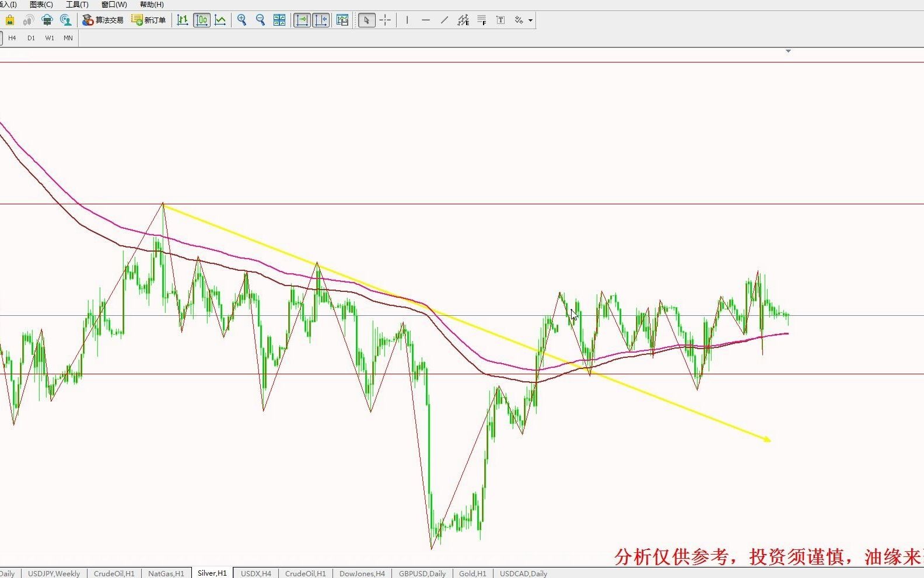Screen dimensions: 924x578
Task: Open the 窗口(W) menu
Action: pyautogui.click(x=114, y=5)
